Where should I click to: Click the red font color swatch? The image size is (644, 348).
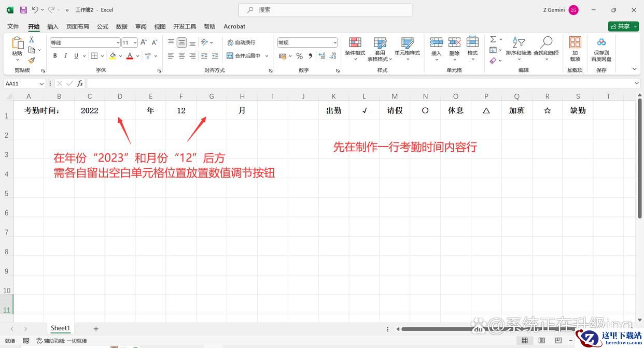coord(130,56)
